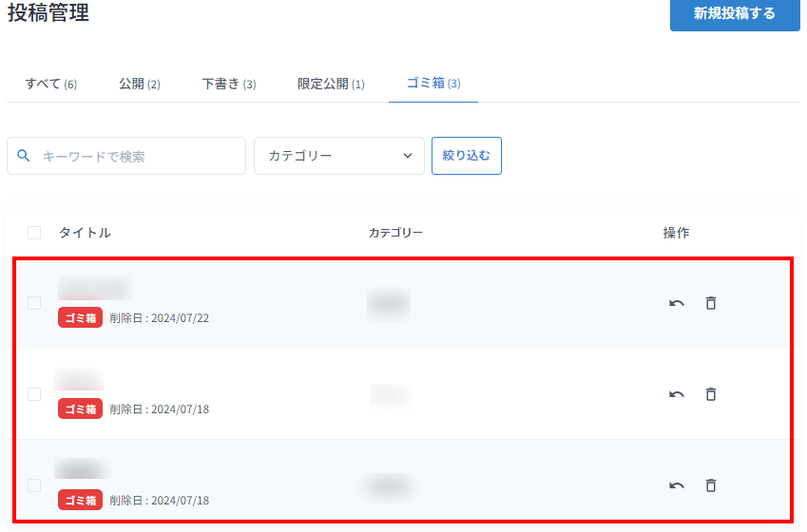Show the 下書き (3) tab
This screenshot has width=807, height=532.
229,84
